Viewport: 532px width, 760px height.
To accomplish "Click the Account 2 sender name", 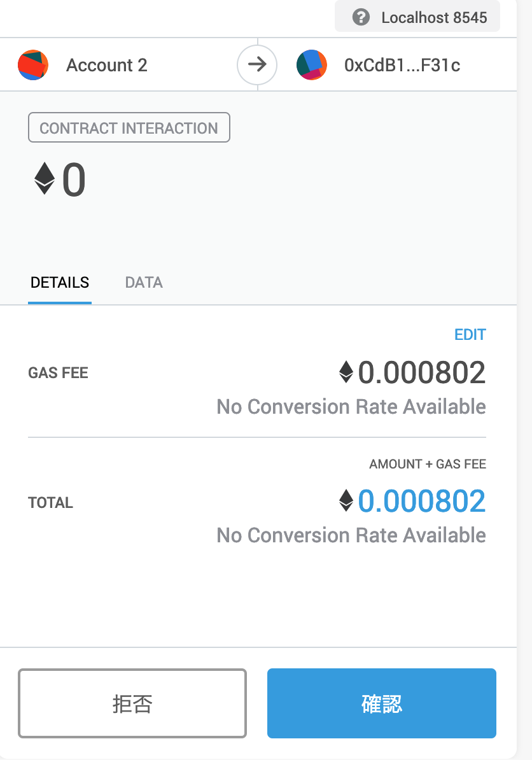I will pyautogui.click(x=107, y=65).
